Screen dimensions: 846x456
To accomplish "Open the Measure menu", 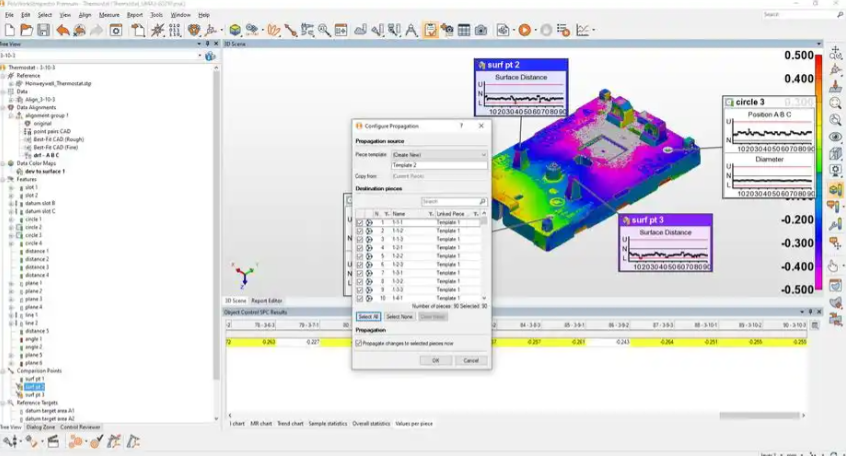I will (108, 15).
